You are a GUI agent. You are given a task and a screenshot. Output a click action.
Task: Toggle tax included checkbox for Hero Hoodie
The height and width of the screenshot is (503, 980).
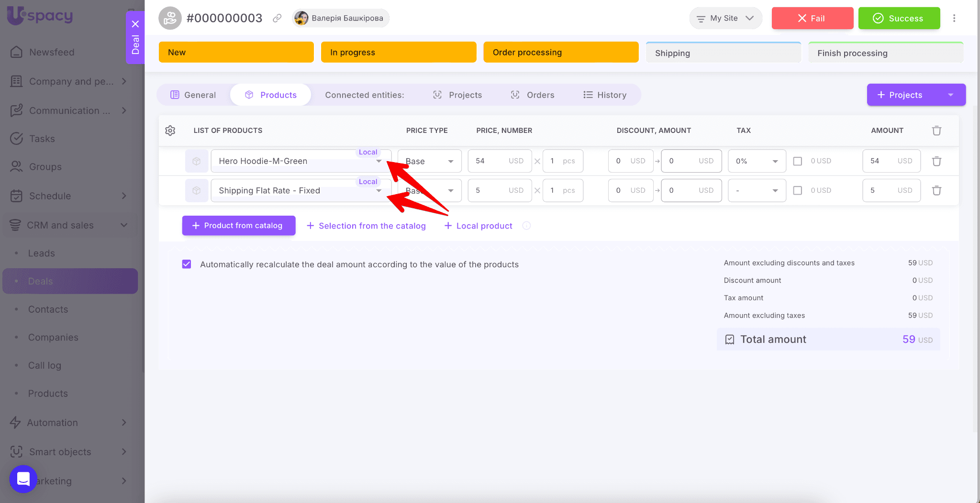(797, 161)
